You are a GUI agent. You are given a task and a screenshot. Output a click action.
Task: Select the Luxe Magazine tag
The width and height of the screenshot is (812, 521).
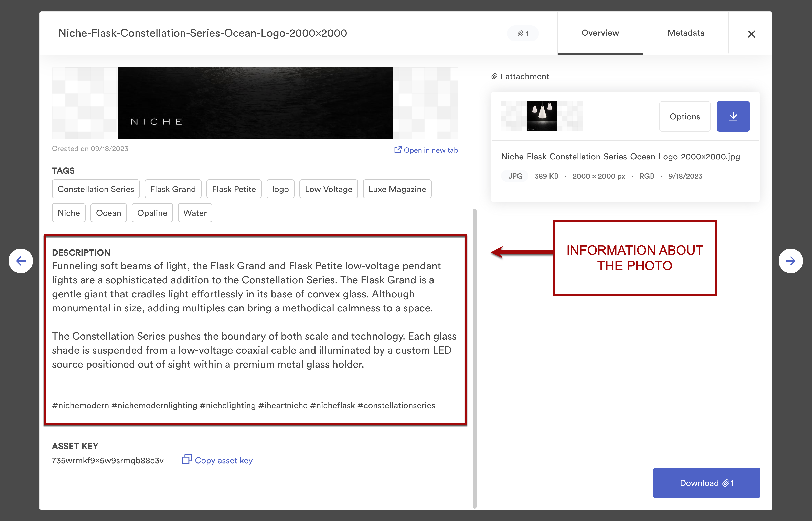click(397, 189)
